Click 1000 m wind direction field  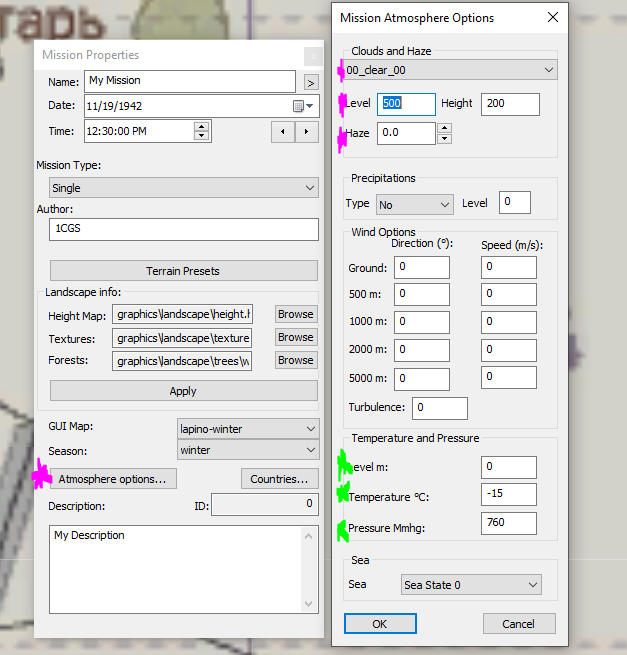click(x=422, y=322)
